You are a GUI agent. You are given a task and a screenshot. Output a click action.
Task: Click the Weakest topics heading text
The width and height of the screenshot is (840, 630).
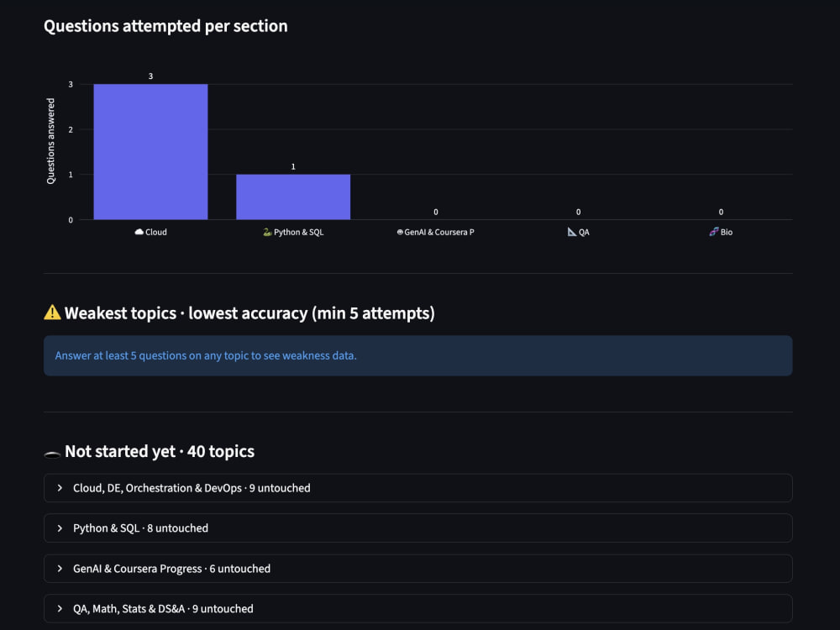pos(249,312)
